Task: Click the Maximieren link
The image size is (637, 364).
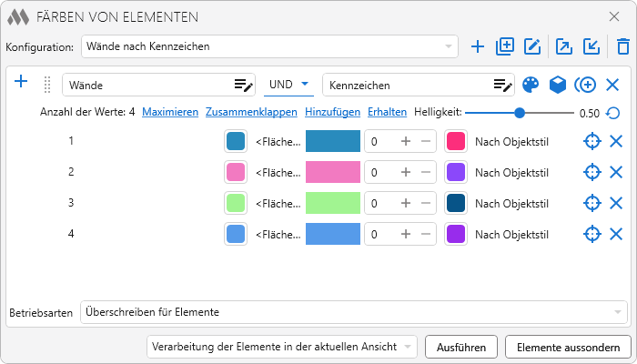Action: click(170, 113)
